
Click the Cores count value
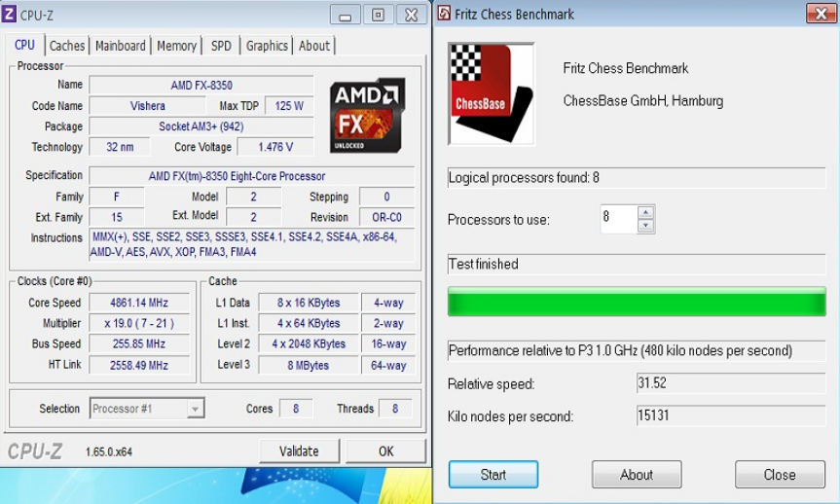[296, 409]
